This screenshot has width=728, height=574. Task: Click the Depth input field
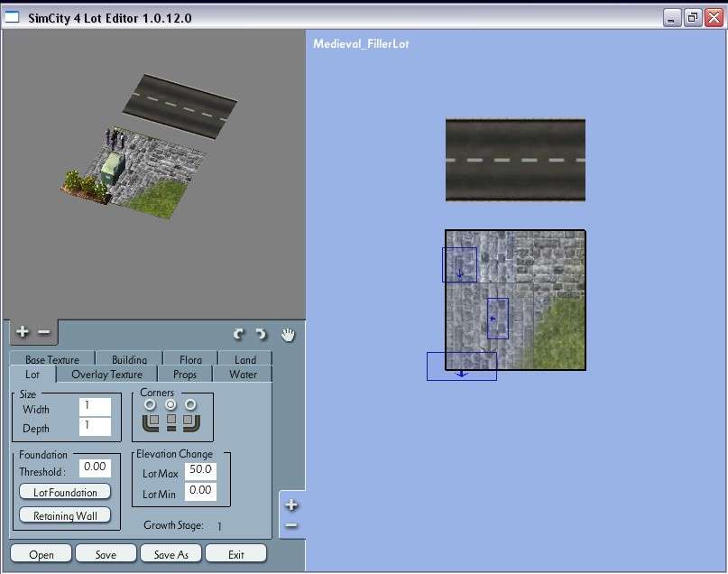click(x=95, y=426)
